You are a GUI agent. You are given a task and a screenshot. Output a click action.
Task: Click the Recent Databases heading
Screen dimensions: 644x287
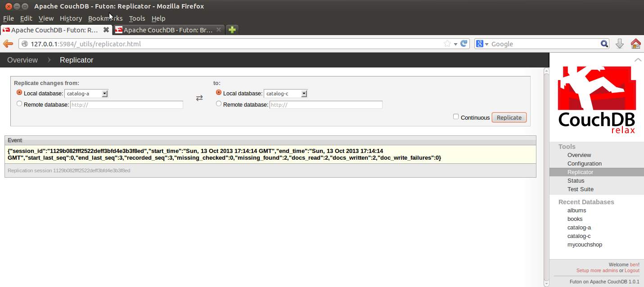point(586,202)
